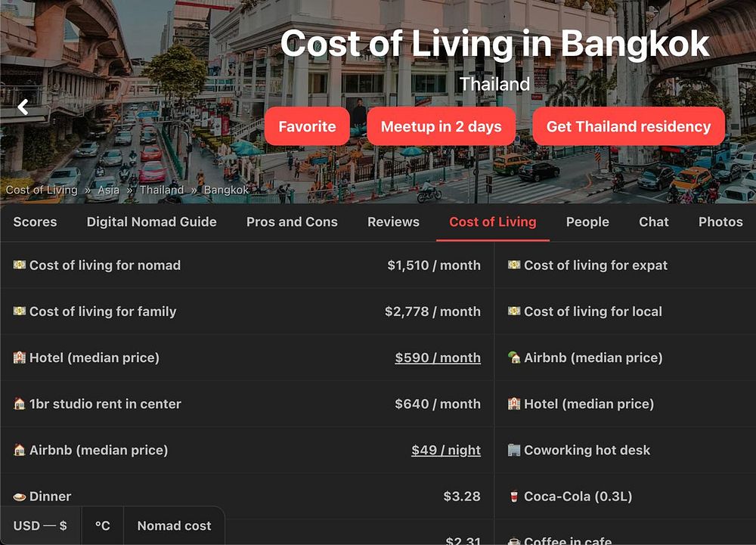The image size is (756, 545).
Task: Click the Airbnb tree-house icon in right column
Action: click(514, 357)
